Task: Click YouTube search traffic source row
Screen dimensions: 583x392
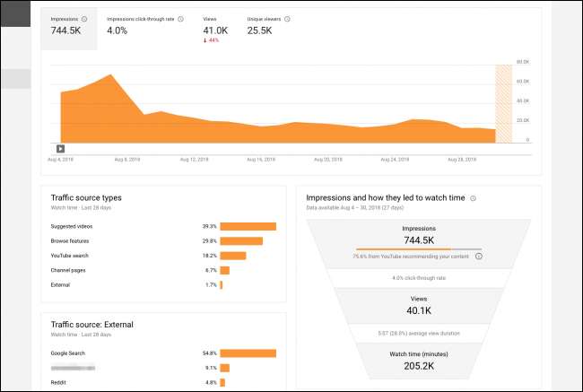Action: tap(71, 255)
